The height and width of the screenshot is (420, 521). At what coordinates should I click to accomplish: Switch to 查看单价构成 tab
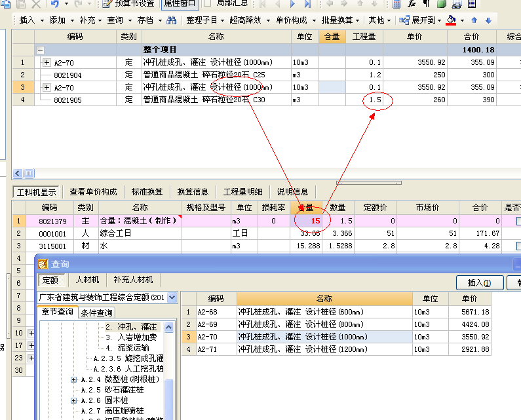click(93, 192)
